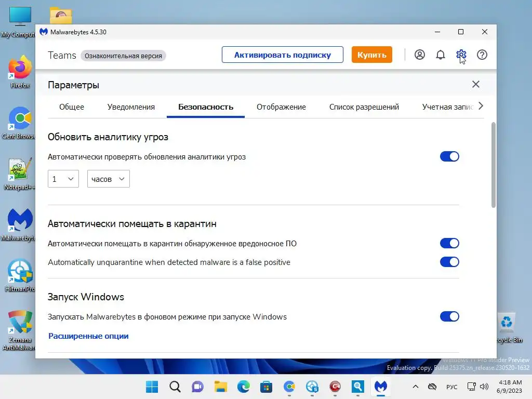532x399 pixels.
Task: Open the My Computer desktop icon
Action: pyautogui.click(x=20, y=22)
